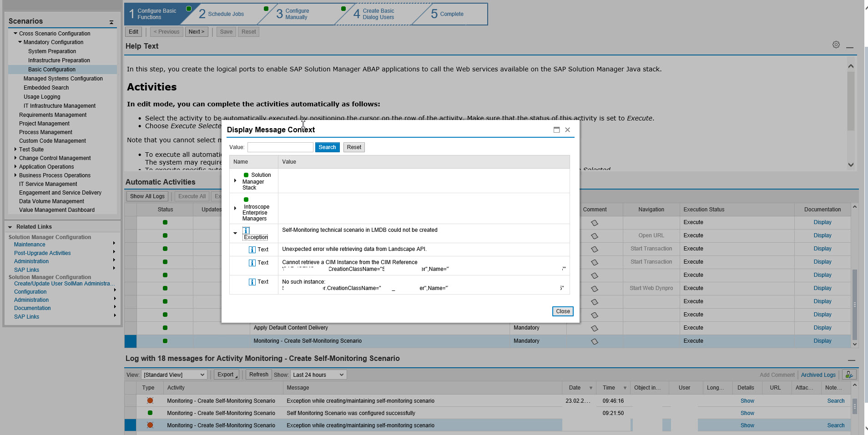Open the Archived Logs link
The image size is (868, 435).
click(x=818, y=375)
